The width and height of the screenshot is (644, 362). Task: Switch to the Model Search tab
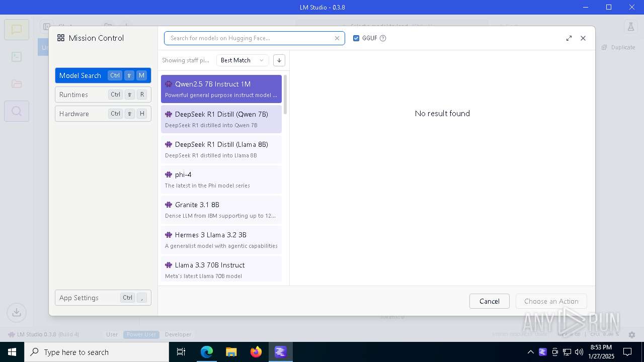(x=103, y=75)
